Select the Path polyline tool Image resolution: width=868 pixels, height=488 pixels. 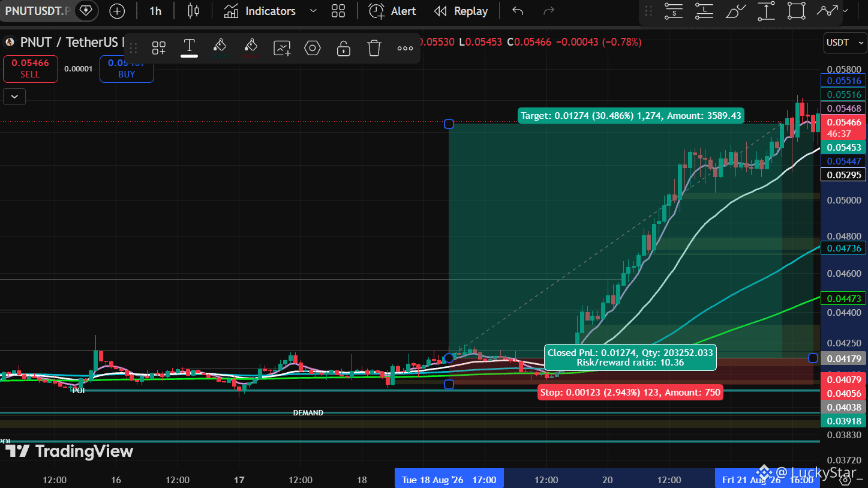point(827,11)
